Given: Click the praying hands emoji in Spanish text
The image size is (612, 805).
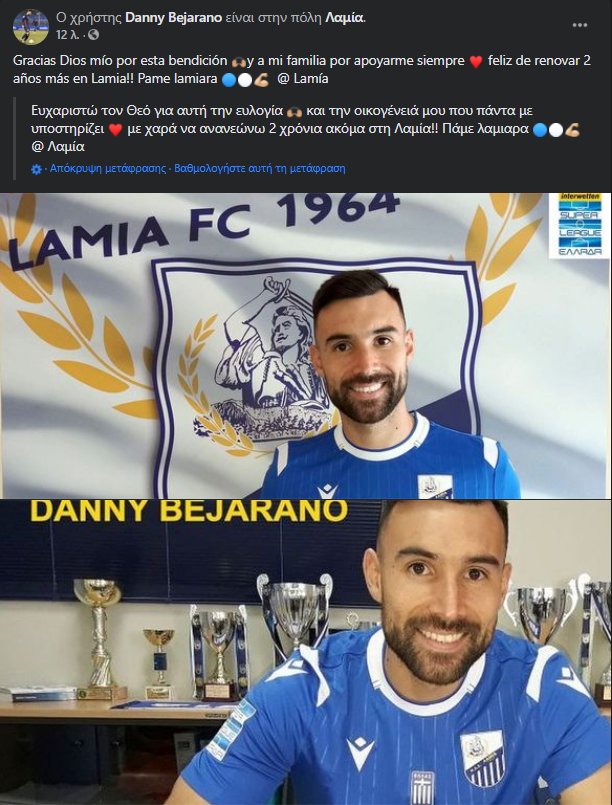Looking at the screenshot, I should 239,62.
